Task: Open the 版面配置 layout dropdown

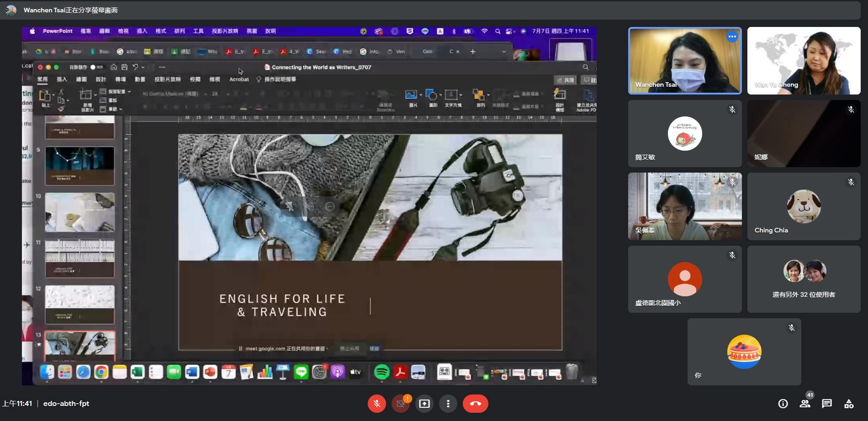Action: [x=116, y=92]
